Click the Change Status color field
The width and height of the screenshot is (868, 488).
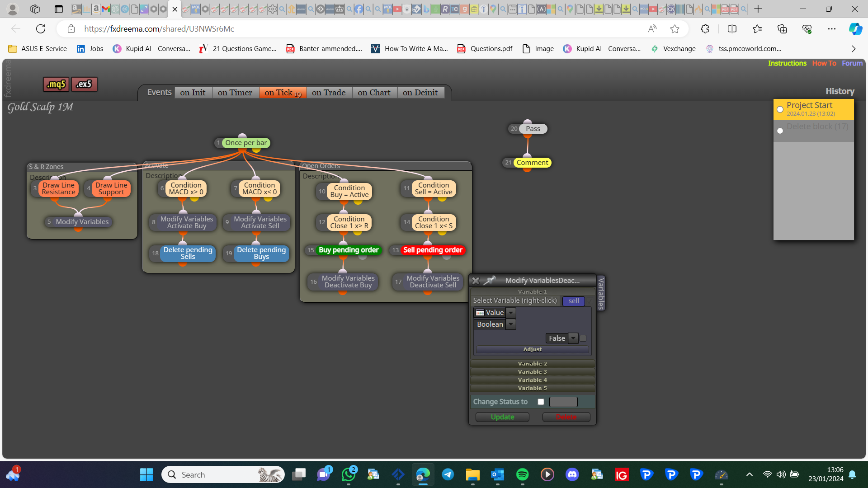563,402
